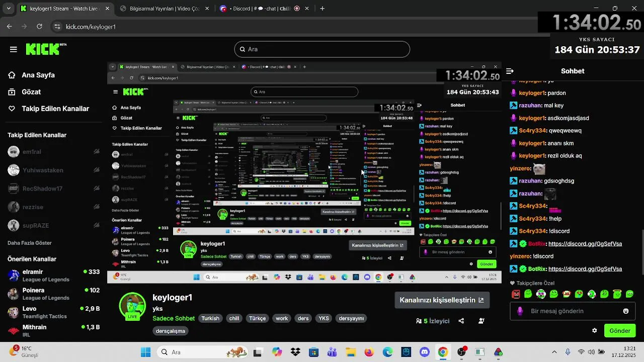644x362 pixels.
Task: Click Sc4ry334 username before '!help'
Action: pyautogui.click(x=533, y=219)
